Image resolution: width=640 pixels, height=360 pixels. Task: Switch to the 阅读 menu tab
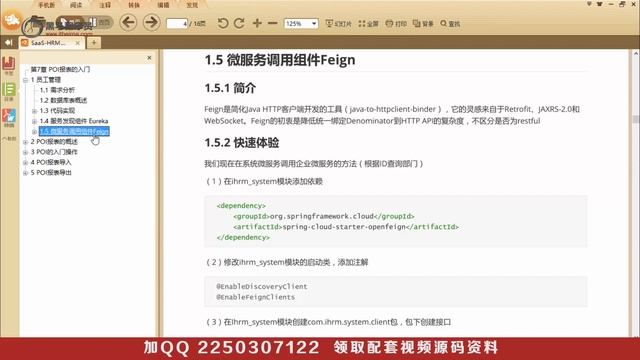tap(76, 5)
